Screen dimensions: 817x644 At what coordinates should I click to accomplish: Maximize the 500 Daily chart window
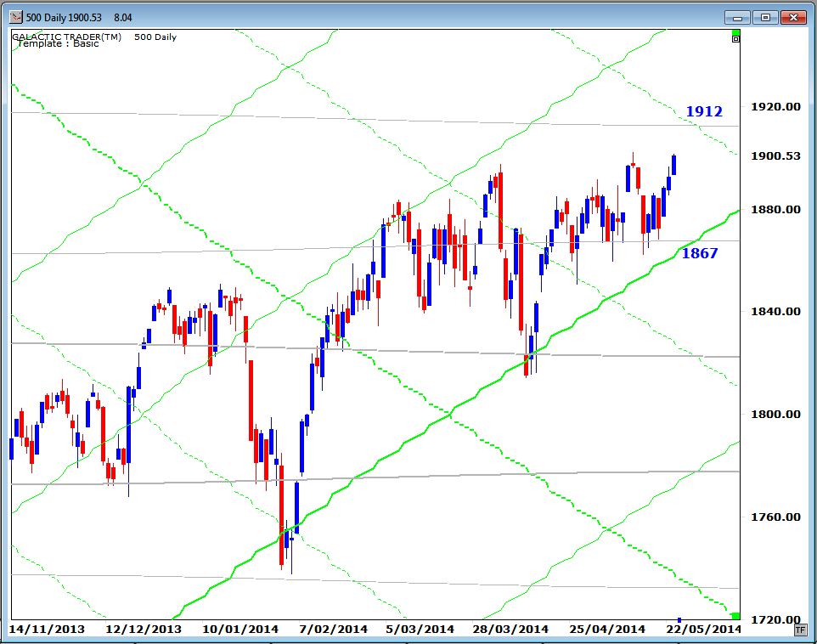[x=765, y=18]
